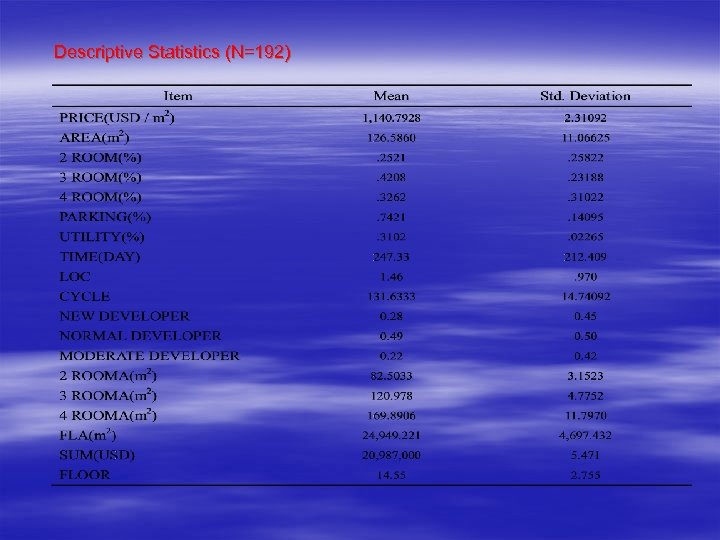
Task: Click the mean value .7421
Action: click(391, 217)
